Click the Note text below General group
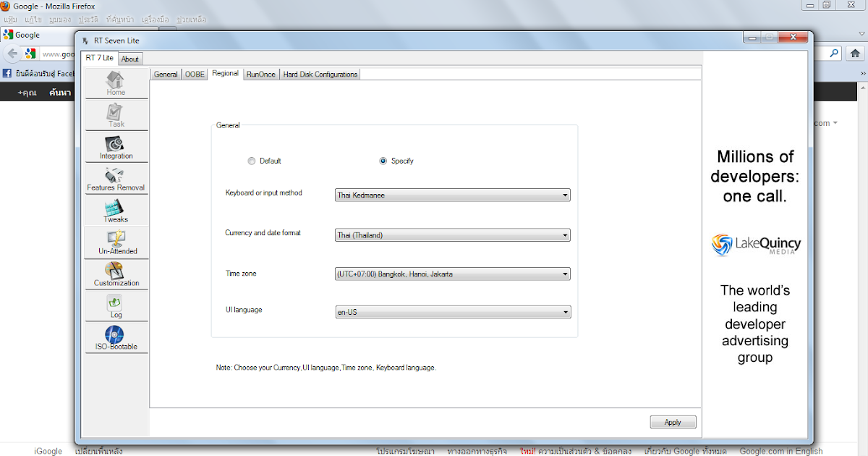The height and width of the screenshot is (456, 868). pyautogui.click(x=325, y=368)
